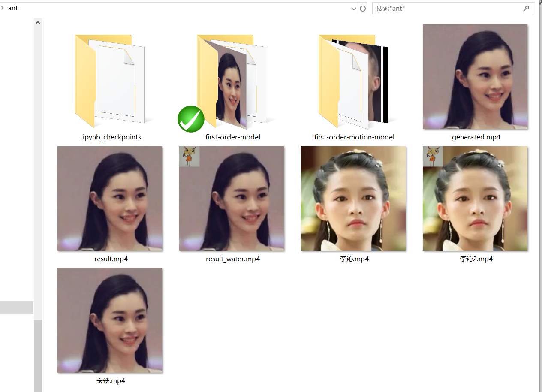The image size is (542, 392).
Task: Focus the search "ant" input field
Action: tap(453, 8)
